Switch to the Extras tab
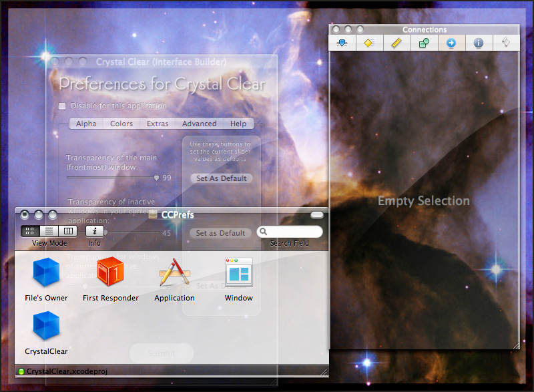Image resolution: width=534 pixels, height=392 pixels. pyautogui.click(x=158, y=124)
